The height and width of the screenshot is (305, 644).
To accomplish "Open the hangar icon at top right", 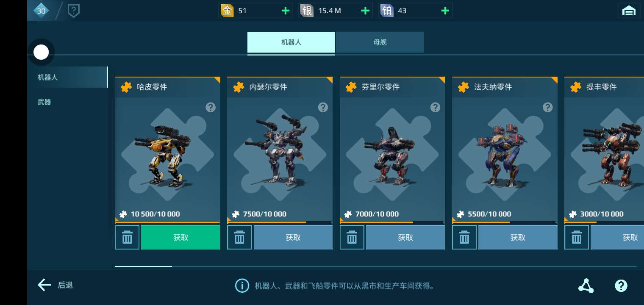I will pyautogui.click(x=629, y=11).
